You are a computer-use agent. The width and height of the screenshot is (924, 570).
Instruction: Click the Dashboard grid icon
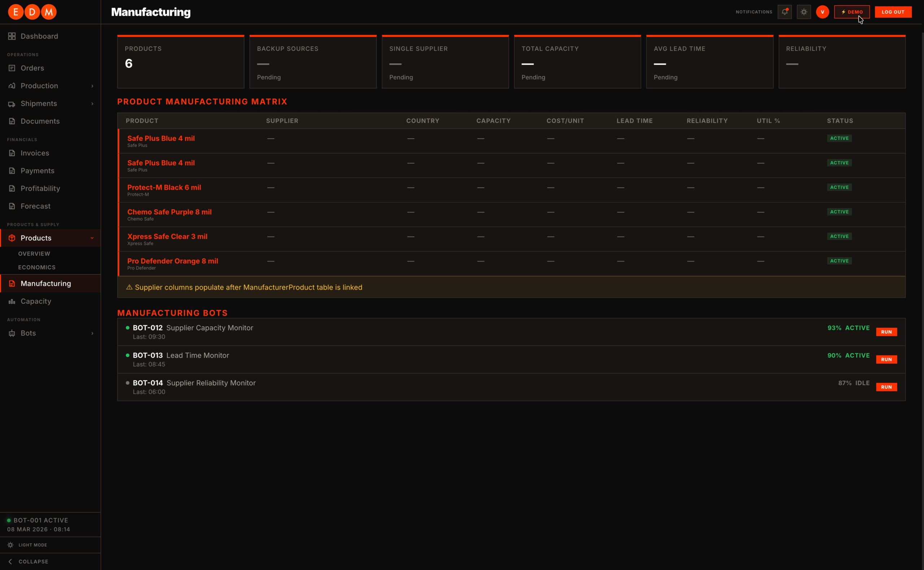tap(12, 36)
